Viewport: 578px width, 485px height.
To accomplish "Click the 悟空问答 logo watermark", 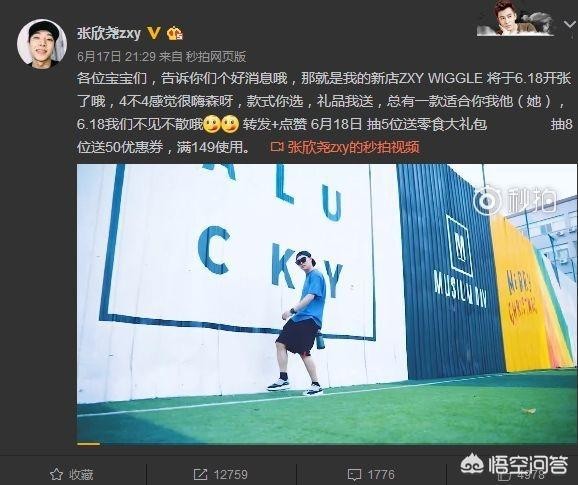I will pos(514,464).
